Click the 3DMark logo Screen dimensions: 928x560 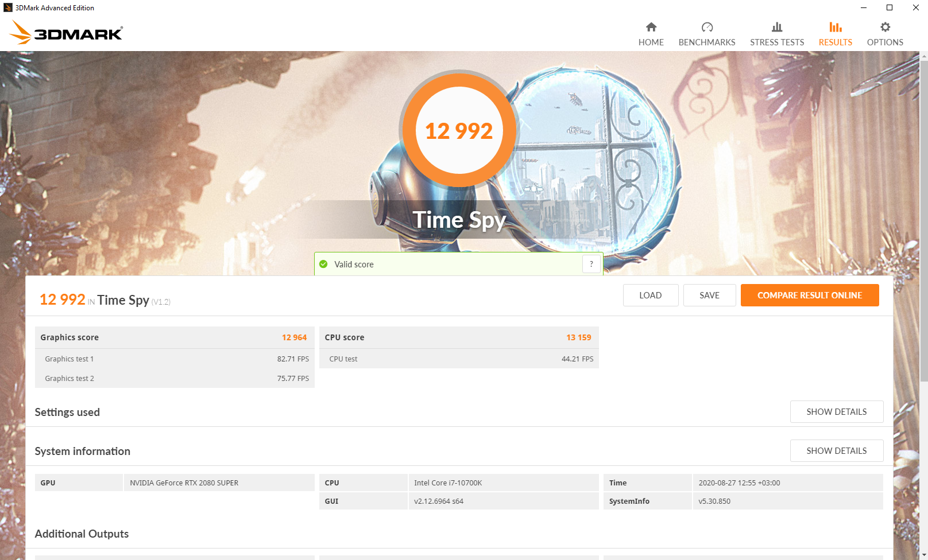tap(66, 33)
